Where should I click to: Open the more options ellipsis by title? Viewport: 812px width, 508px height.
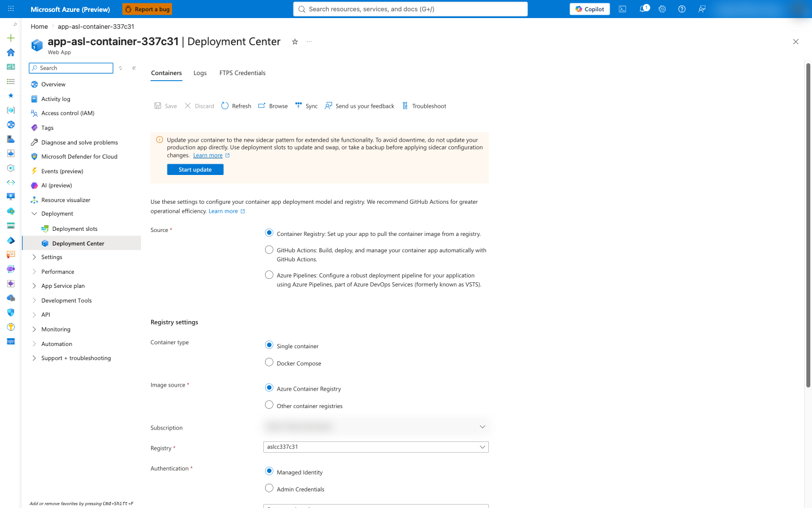(x=309, y=42)
